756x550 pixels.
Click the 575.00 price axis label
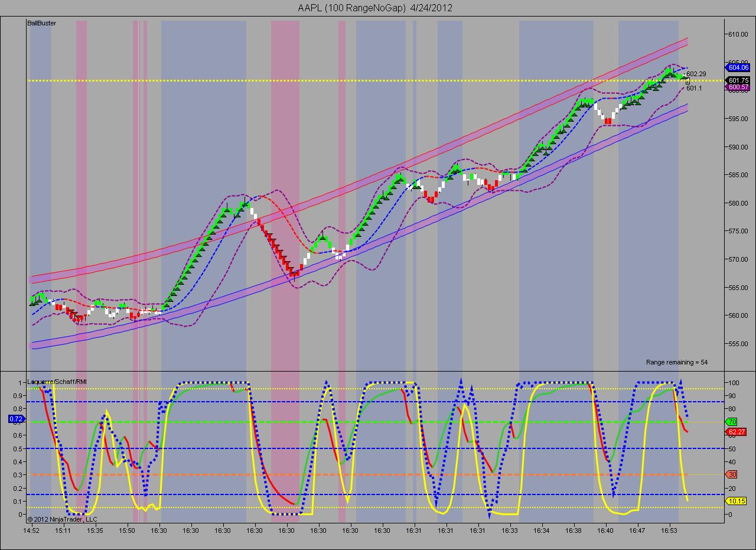pos(739,231)
